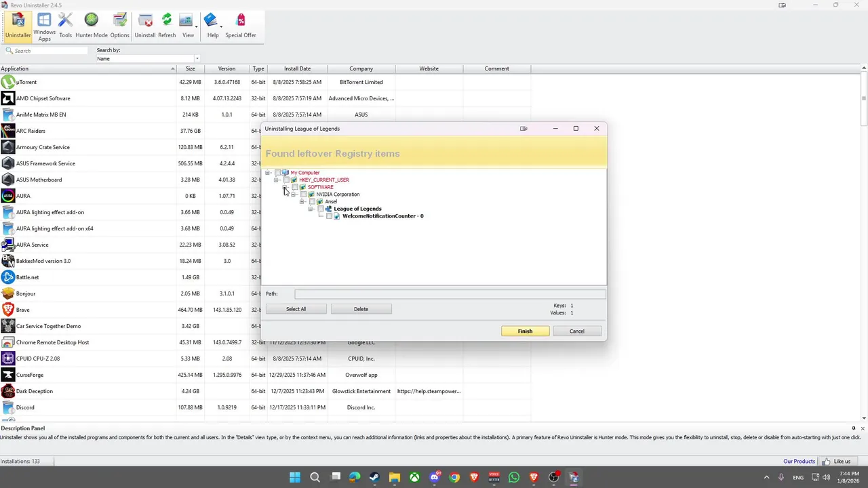
Task: Check the League of Legends key checkbox
Action: (321, 209)
